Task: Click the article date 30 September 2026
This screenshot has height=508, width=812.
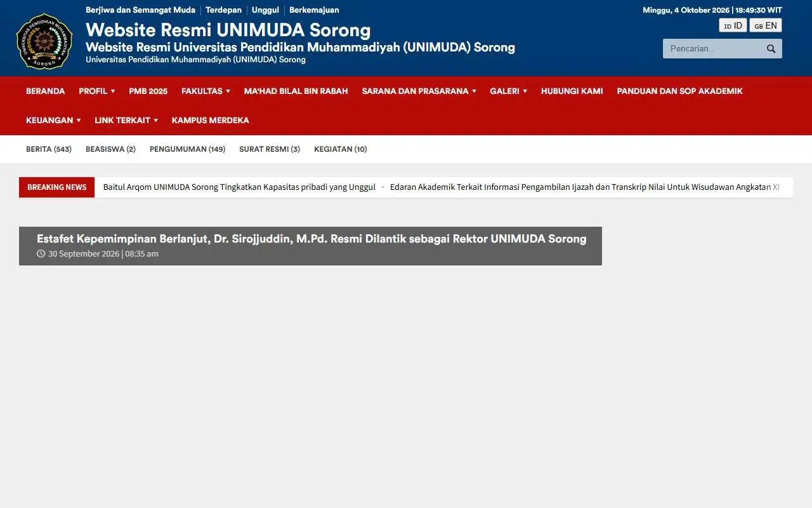Action: (x=98, y=254)
